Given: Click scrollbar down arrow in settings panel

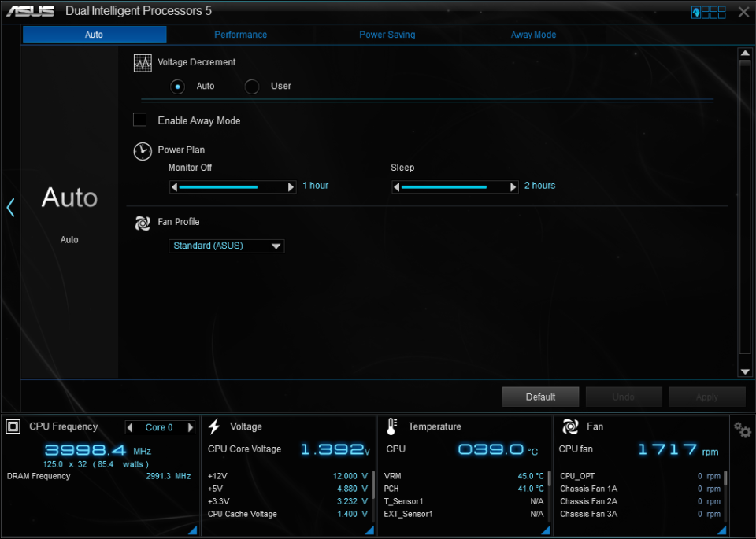Looking at the screenshot, I should click(x=745, y=371).
